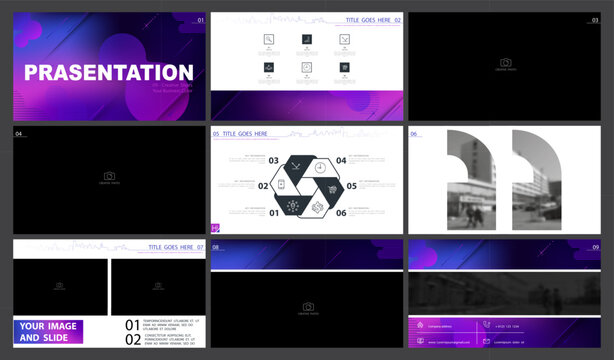The width and height of the screenshot is (614, 360).
Task: Click the circular clock icon on slide 02
Action: (307, 67)
